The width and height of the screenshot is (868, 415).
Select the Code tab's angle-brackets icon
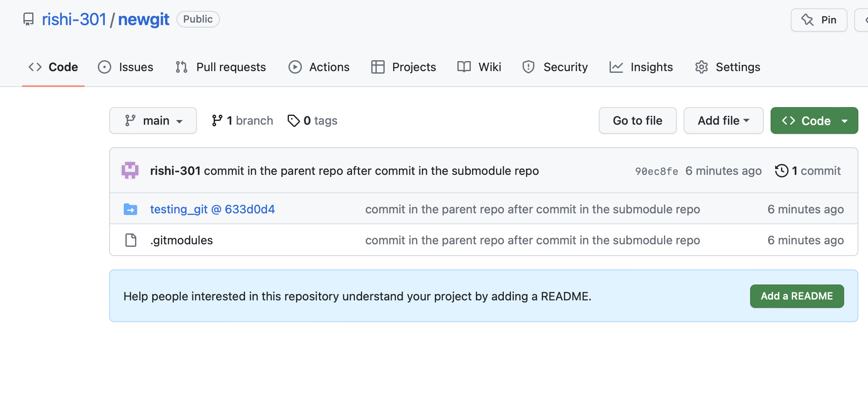[x=35, y=67]
